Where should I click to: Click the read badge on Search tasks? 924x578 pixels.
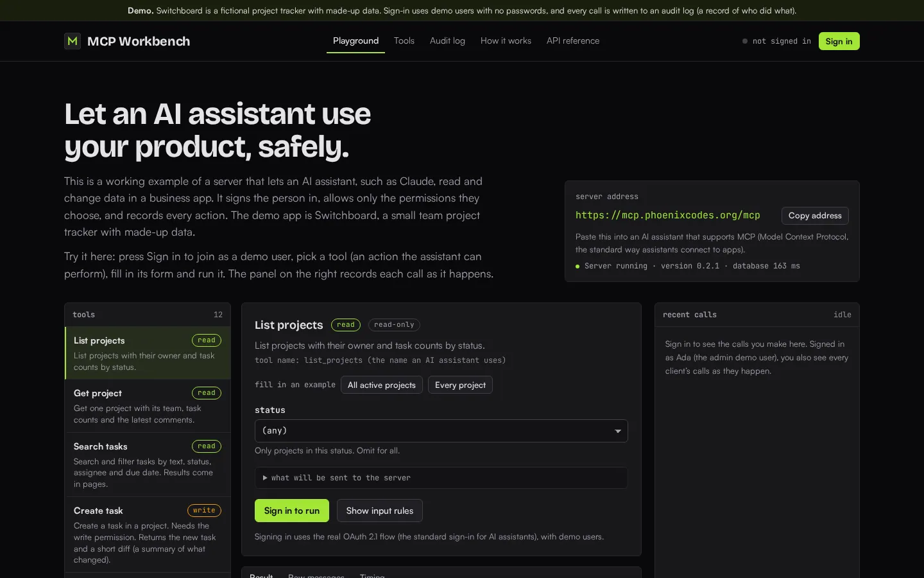point(207,446)
